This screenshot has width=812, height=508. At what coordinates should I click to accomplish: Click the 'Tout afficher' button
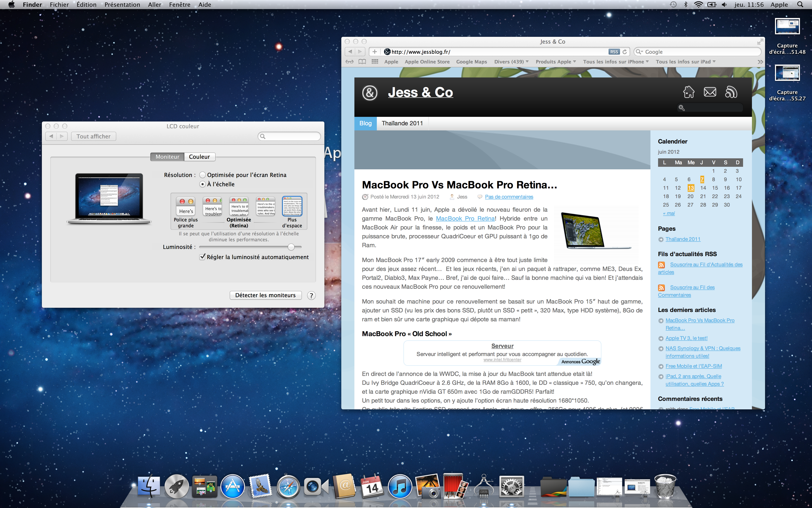click(x=93, y=136)
